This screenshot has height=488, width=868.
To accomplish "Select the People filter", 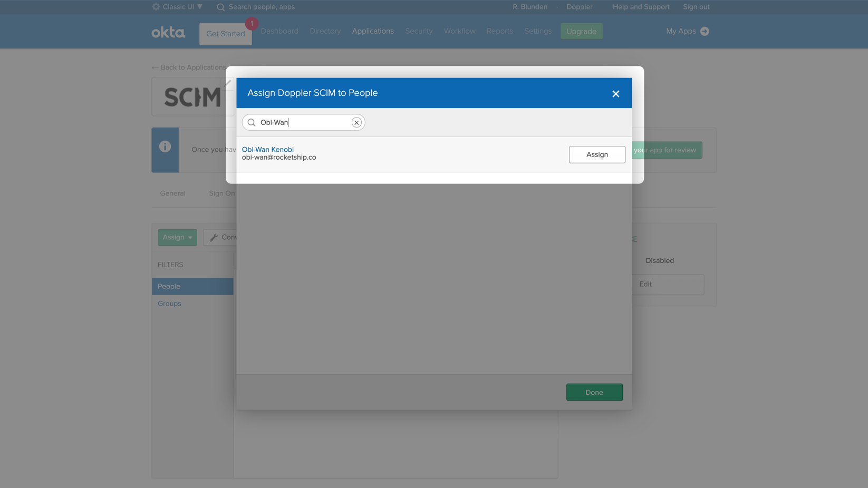I will (x=192, y=286).
